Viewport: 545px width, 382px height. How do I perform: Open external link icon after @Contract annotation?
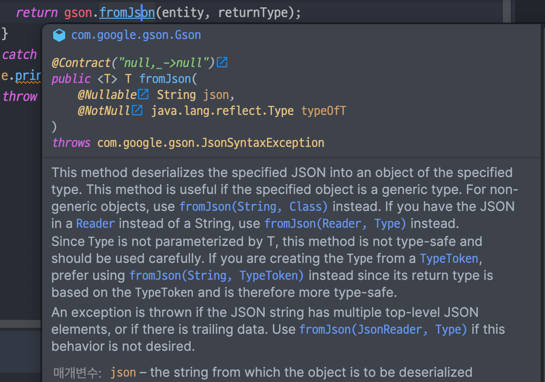[x=222, y=63]
